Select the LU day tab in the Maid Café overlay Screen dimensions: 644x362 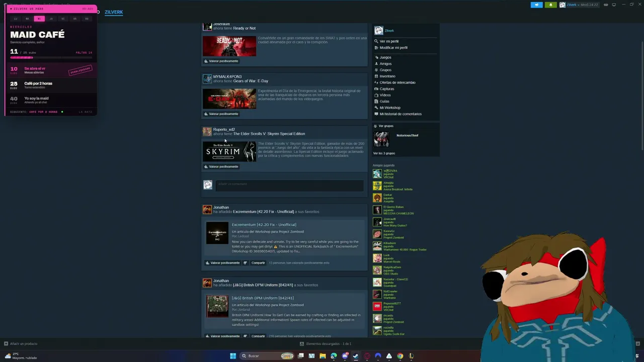[x=16, y=19]
